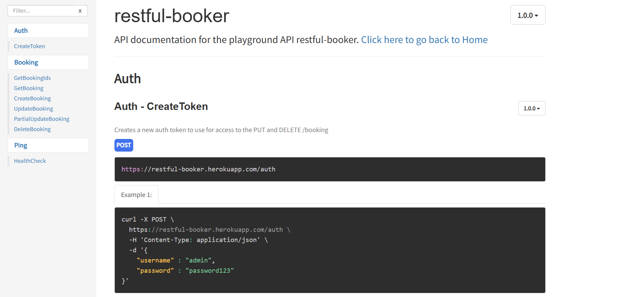Click the 'Click here to go back to Home' link
This screenshot has width=644, height=297.
(424, 40)
